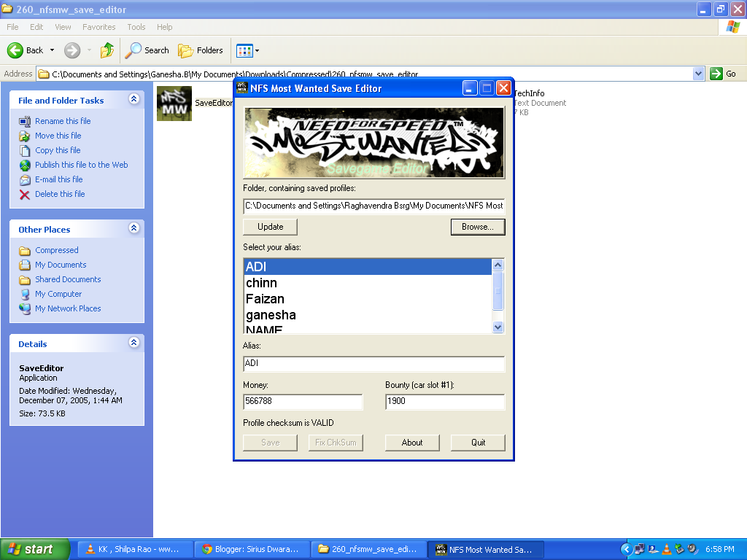Select alias chinn in the list
The width and height of the screenshot is (747, 560).
pos(368,283)
